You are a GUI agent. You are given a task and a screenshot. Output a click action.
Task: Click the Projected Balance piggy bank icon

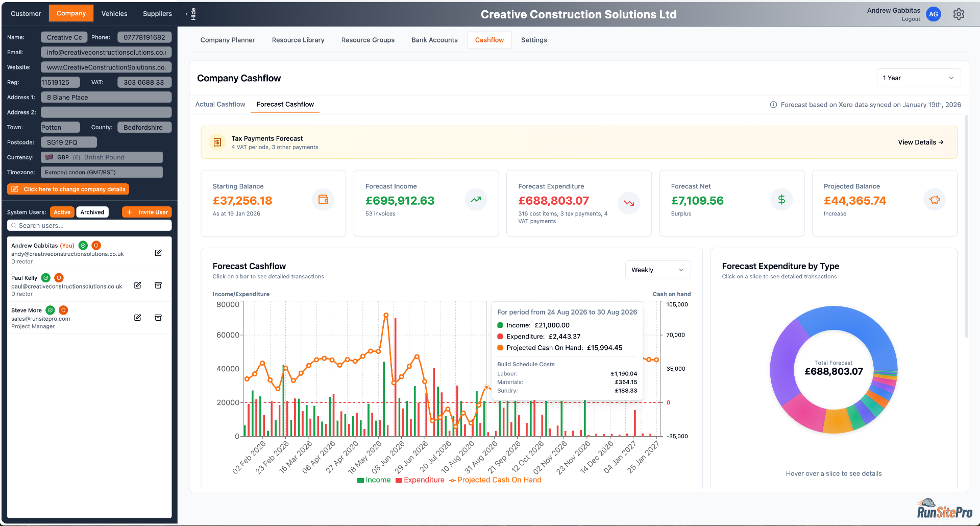[x=934, y=199]
